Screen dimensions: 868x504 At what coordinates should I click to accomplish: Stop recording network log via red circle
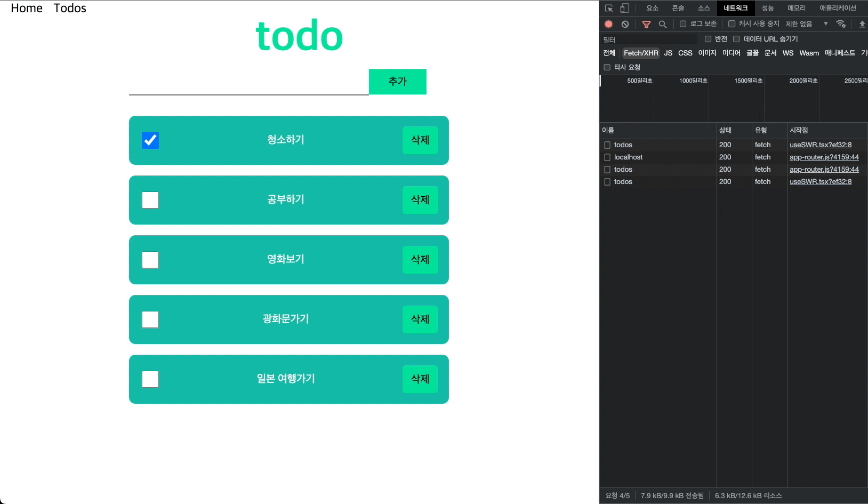click(x=608, y=24)
